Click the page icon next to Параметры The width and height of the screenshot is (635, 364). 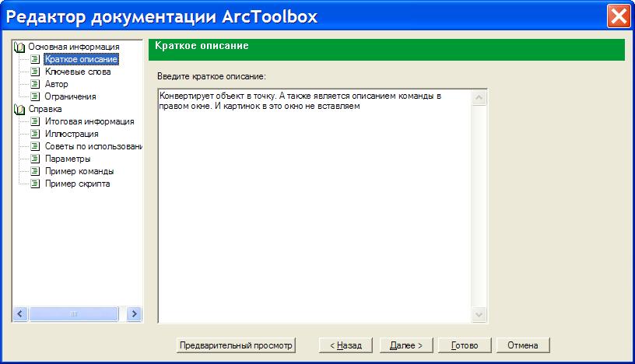coord(35,159)
